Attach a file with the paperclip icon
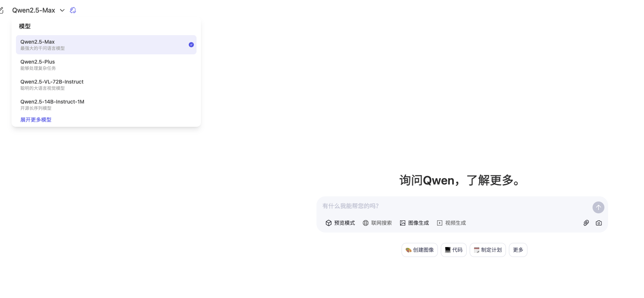Image resolution: width=644 pixels, height=298 pixels. click(x=586, y=223)
